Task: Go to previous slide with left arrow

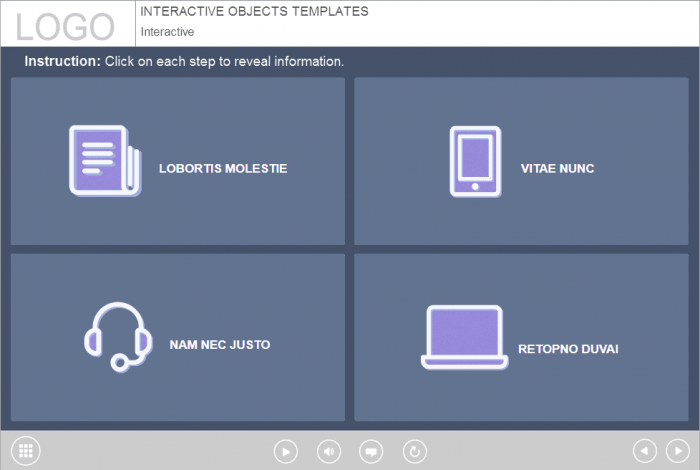Action: [x=646, y=452]
